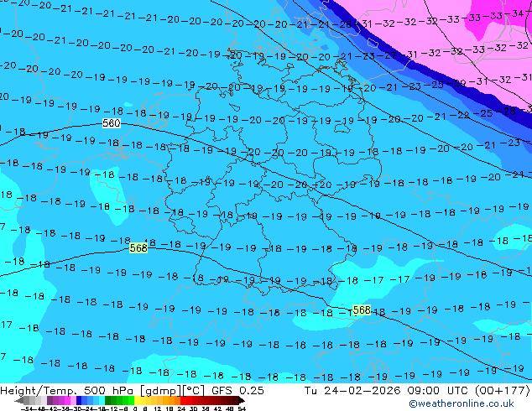Click the gray left arrow end of the color scale

(19, 400)
